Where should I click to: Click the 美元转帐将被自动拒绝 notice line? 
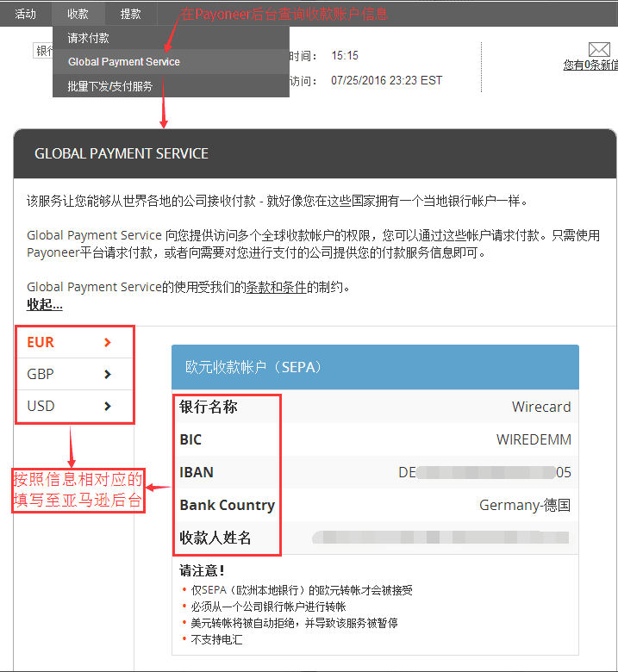pyautogui.click(x=294, y=623)
